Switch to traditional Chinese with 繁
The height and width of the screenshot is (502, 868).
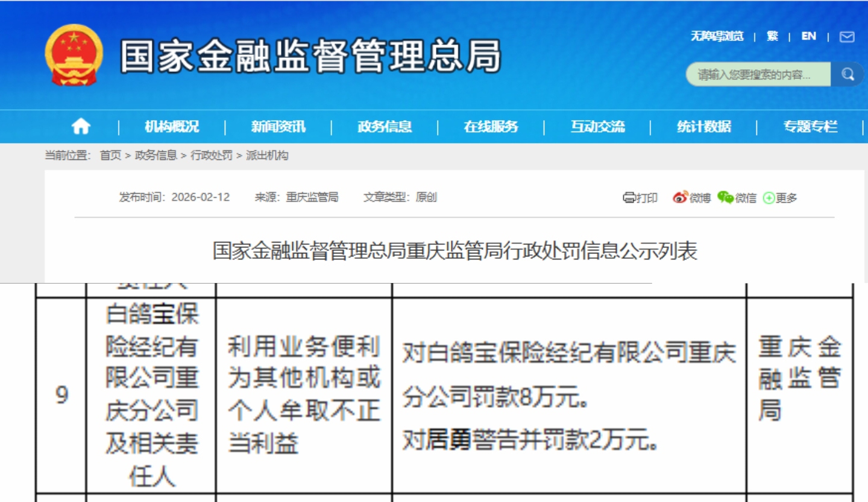(772, 36)
